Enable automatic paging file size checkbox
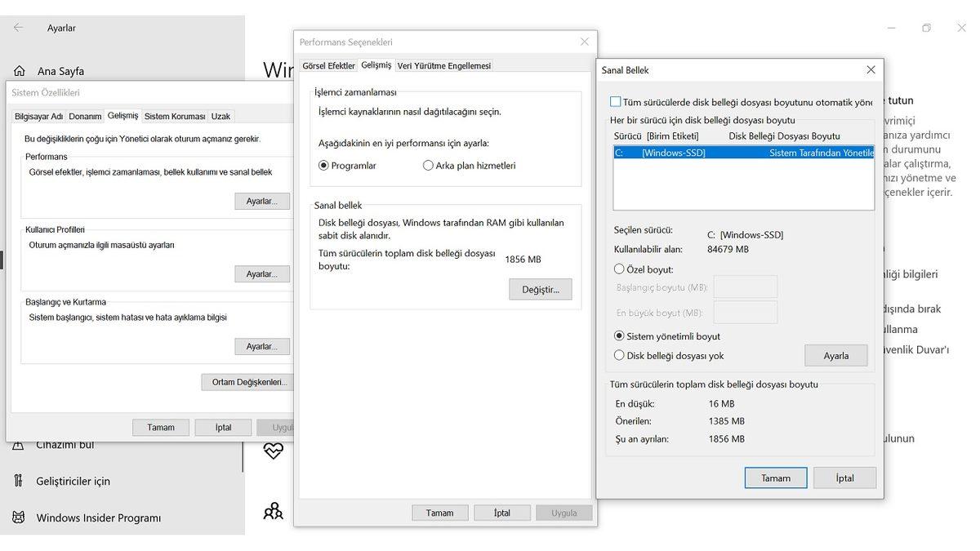980x551 pixels. pyautogui.click(x=616, y=102)
